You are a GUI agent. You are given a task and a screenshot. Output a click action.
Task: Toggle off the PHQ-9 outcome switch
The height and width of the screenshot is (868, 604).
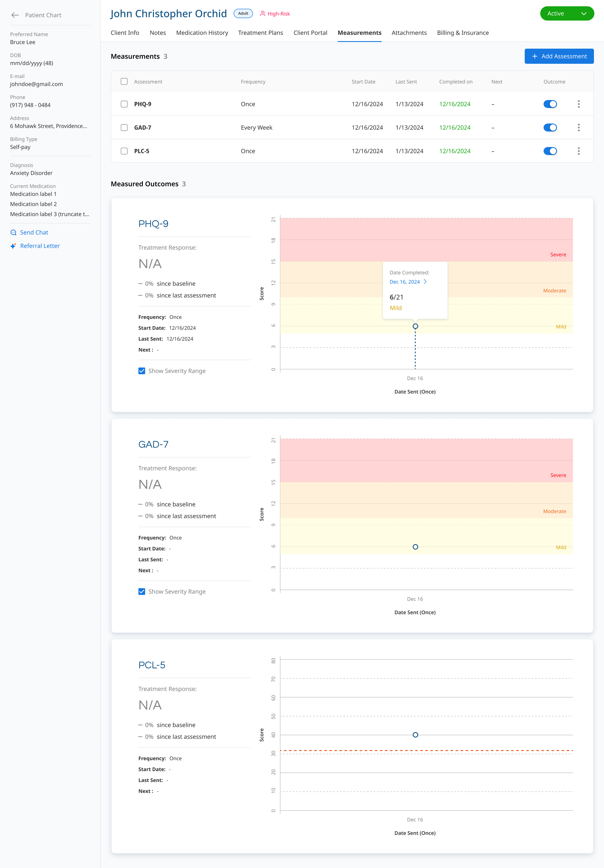[x=550, y=104]
